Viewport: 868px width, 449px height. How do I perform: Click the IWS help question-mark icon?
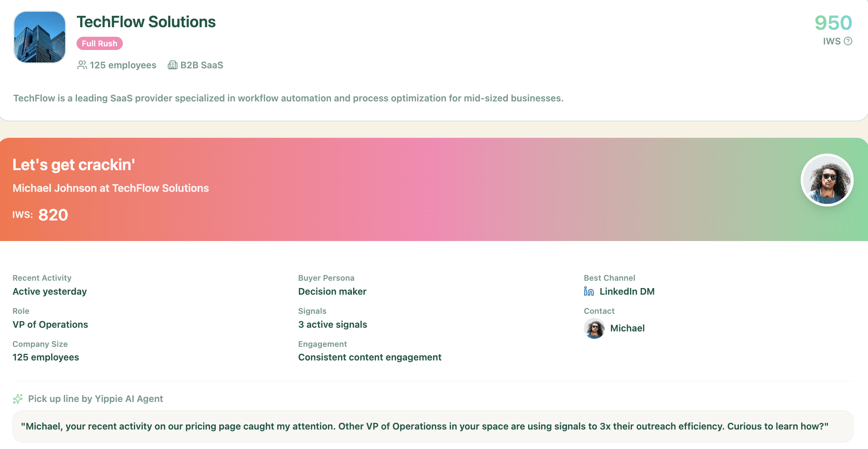click(x=848, y=41)
